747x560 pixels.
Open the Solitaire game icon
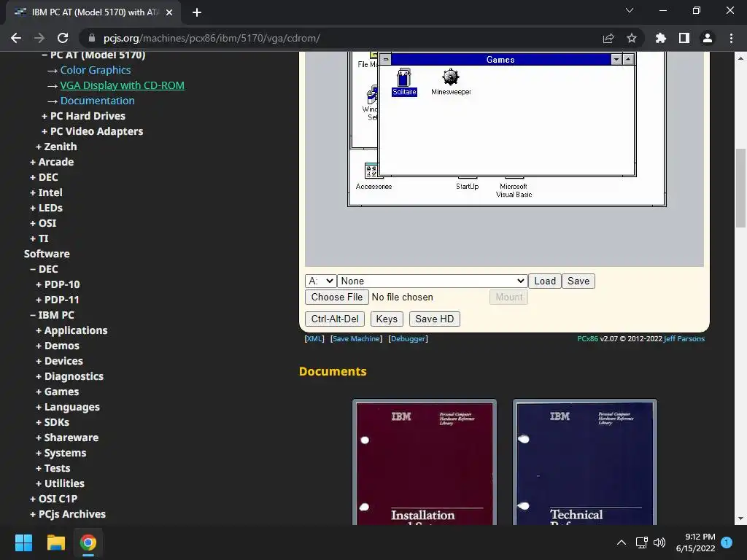pos(404,82)
